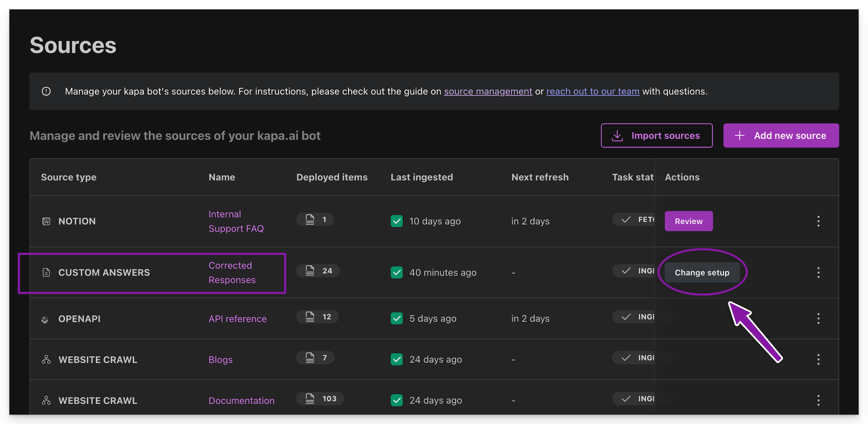
Task: Click the Deployed items column header
Action: coord(332,177)
